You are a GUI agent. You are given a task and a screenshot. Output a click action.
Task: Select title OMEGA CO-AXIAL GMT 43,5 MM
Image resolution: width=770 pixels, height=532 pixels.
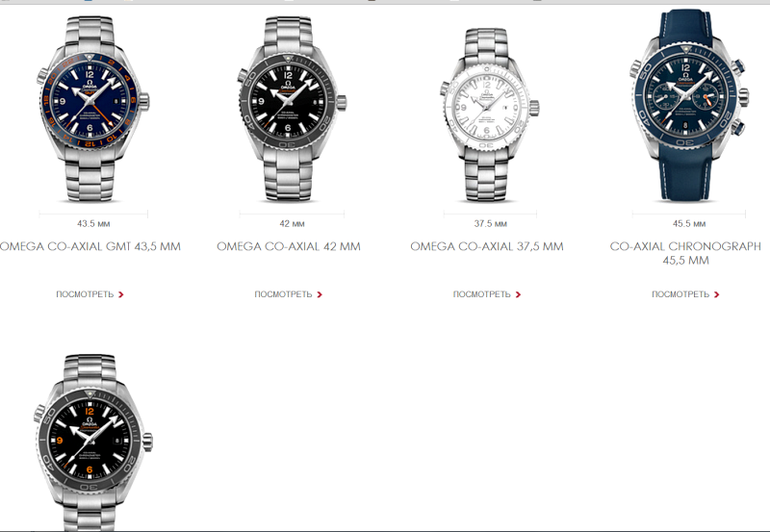click(x=90, y=246)
